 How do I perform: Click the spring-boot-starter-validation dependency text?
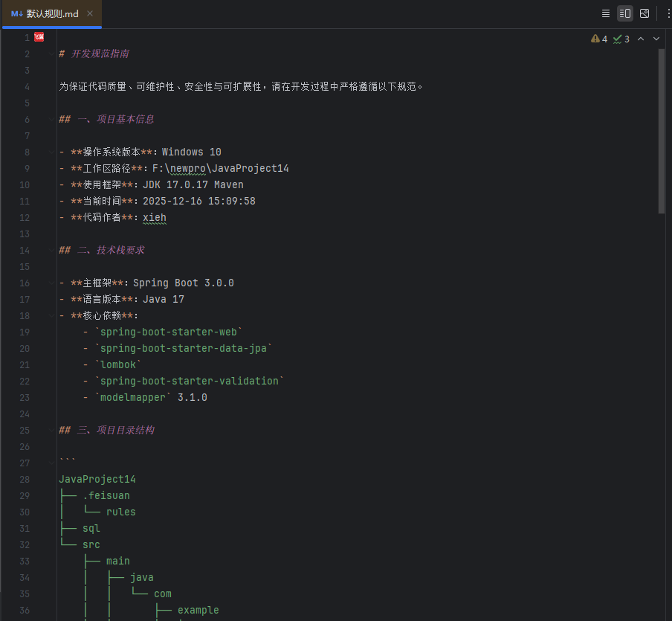[x=189, y=381]
